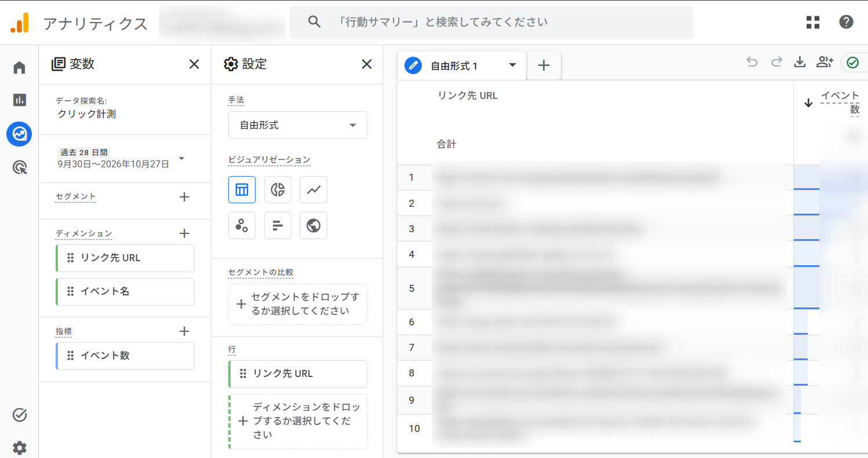This screenshot has height=458, width=868.
Task: Select the イベント名 dimension chip
Action: click(x=125, y=292)
